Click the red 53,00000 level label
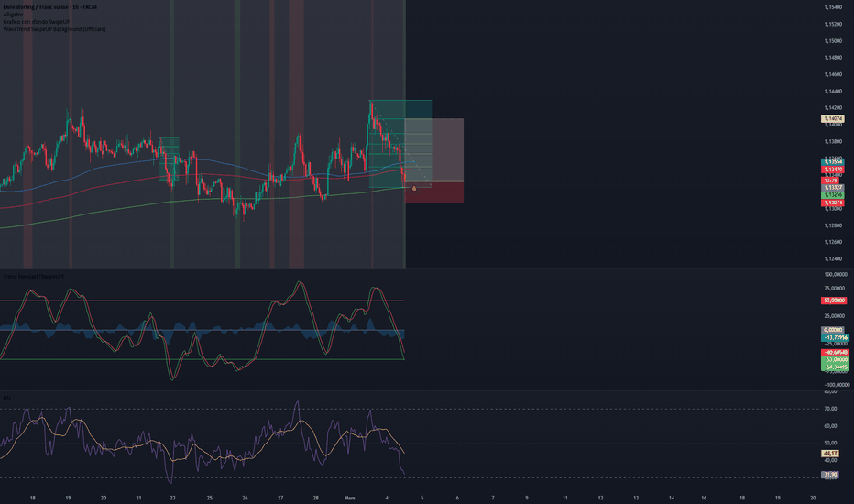Image resolution: width=854 pixels, height=504 pixels. pyautogui.click(x=834, y=301)
